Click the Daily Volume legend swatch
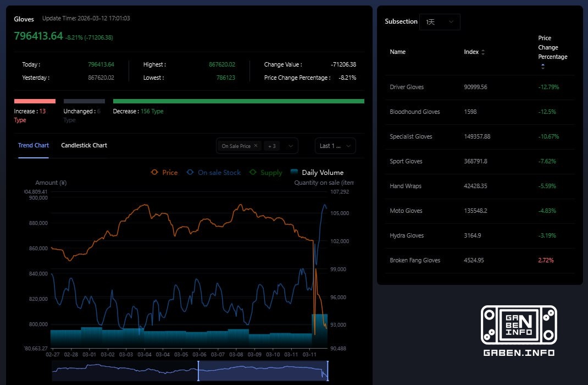Image resolution: width=588 pixels, height=385 pixels. tap(294, 172)
